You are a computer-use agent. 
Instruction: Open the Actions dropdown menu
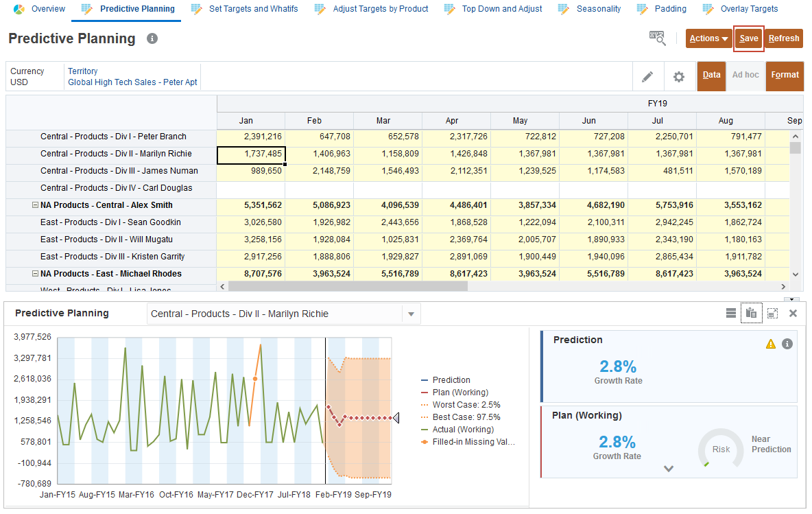pyautogui.click(x=708, y=39)
